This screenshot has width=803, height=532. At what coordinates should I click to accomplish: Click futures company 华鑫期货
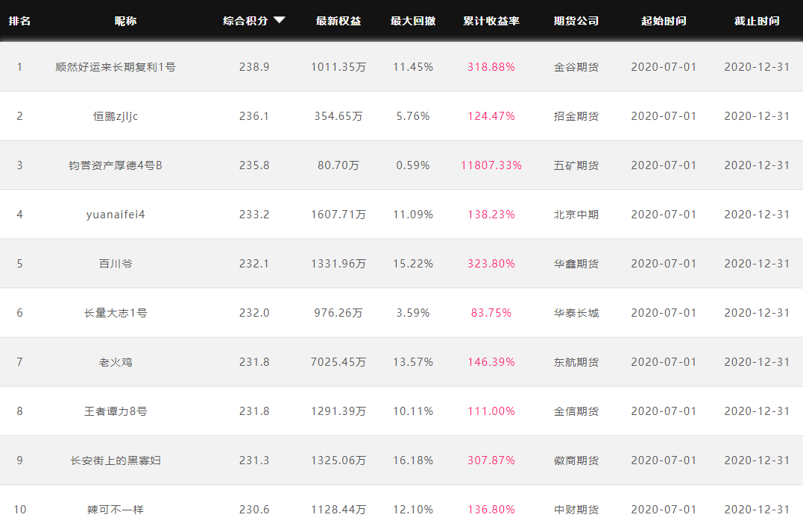pos(576,264)
